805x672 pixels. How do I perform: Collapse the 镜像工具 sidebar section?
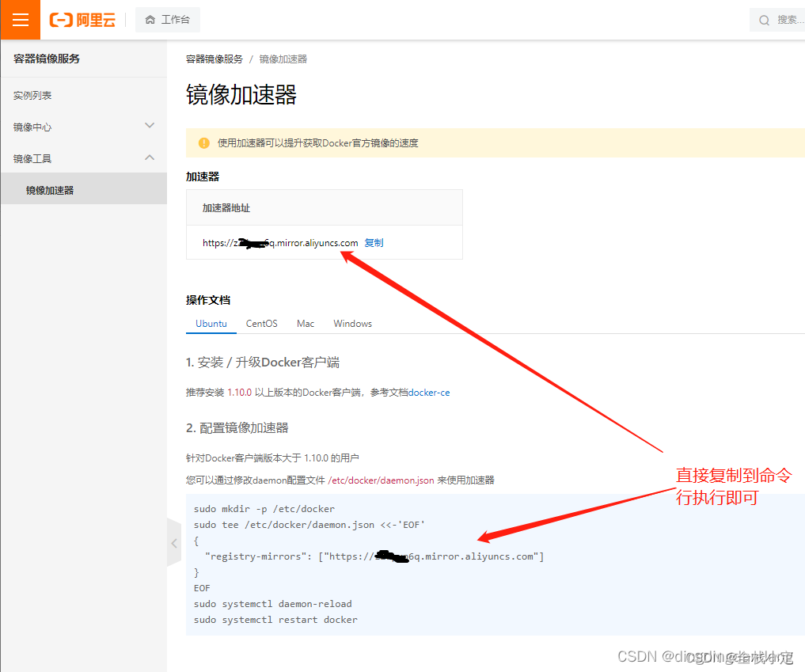(84, 158)
